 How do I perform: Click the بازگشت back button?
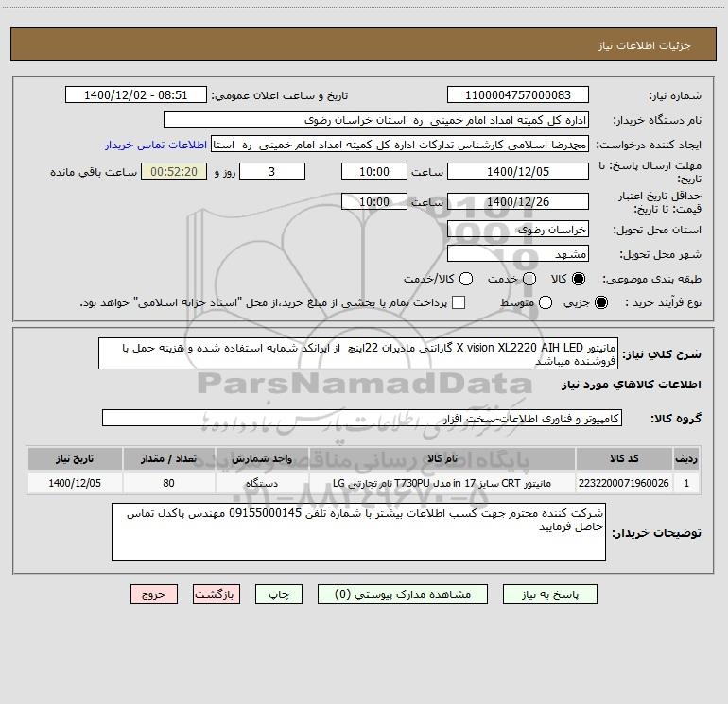click(x=217, y=594)
